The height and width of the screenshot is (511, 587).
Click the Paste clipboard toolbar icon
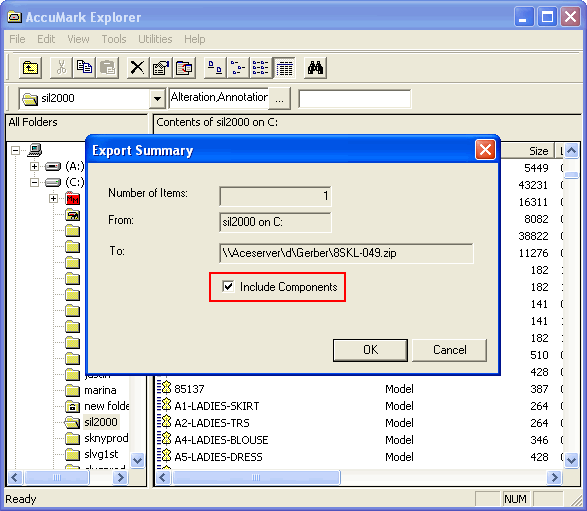pos(108,68)
